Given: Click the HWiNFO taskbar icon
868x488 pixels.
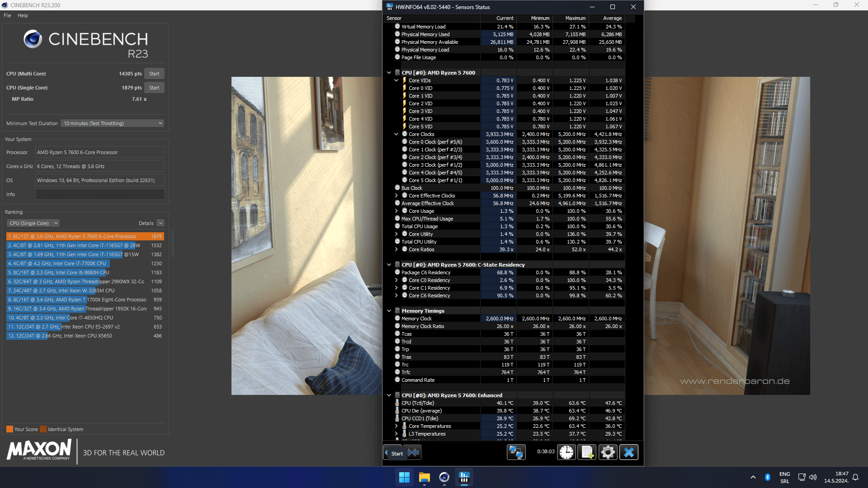Looking at the screenshot, I should point(464,477).
